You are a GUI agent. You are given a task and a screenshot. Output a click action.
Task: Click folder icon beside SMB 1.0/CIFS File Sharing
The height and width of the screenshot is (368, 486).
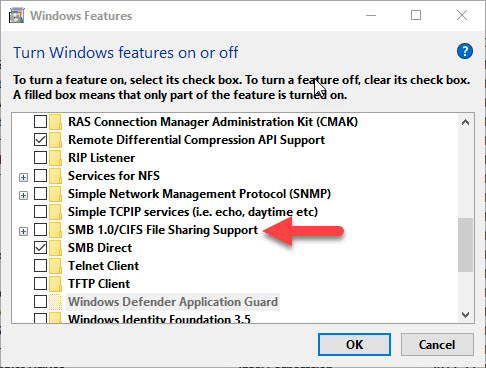(55, 230)
